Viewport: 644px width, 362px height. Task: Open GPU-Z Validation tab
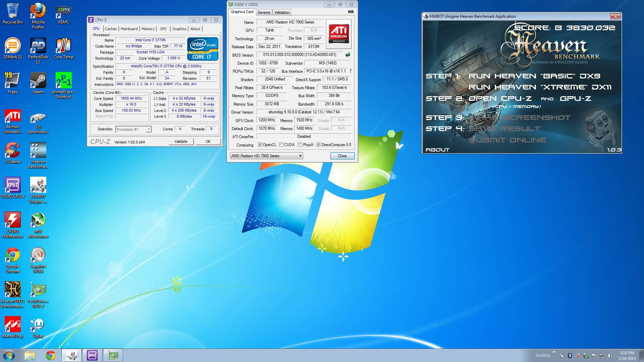(282, 12)
